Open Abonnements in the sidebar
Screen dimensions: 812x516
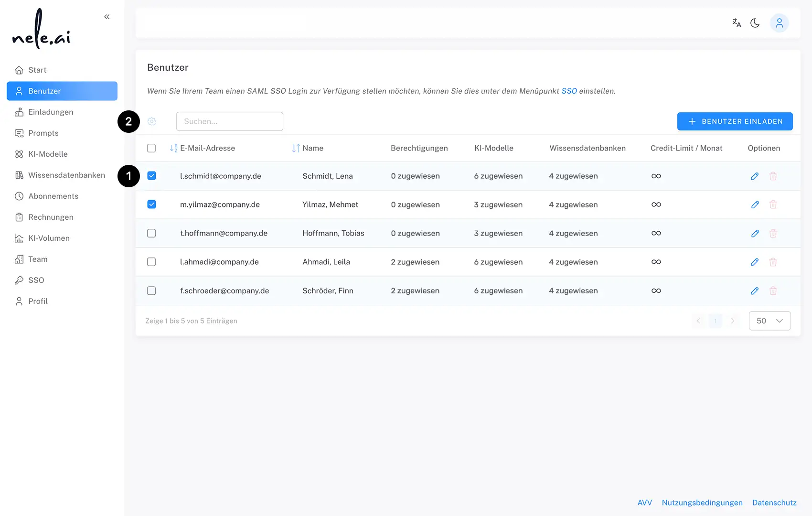[62, 196]
